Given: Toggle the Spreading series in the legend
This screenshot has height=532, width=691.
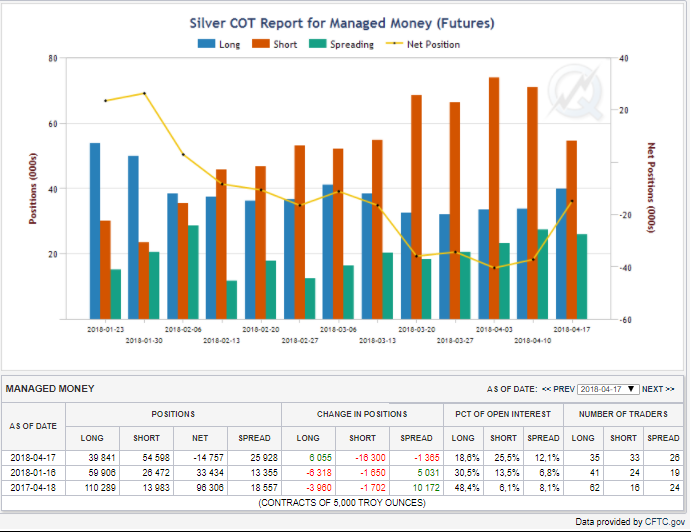Looking at the screenshot, I should coord(341,44).
